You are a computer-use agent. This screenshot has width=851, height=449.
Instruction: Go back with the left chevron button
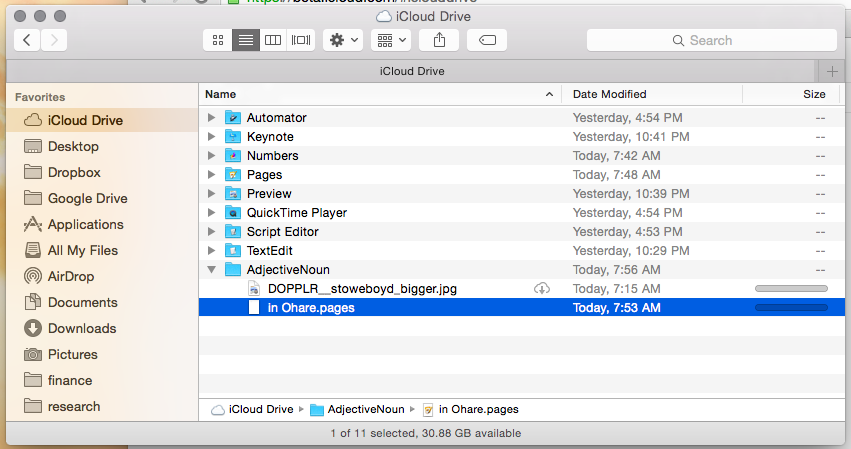[x=27, y=40]
